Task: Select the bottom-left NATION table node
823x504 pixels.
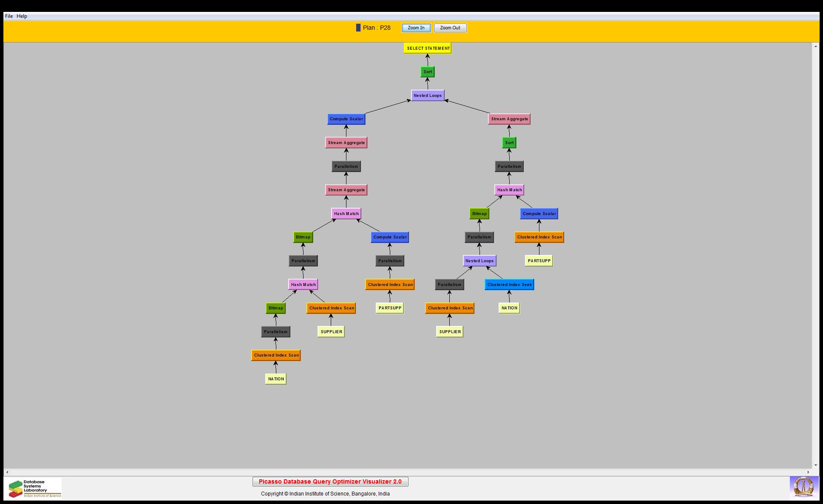Action: point(276,379)
